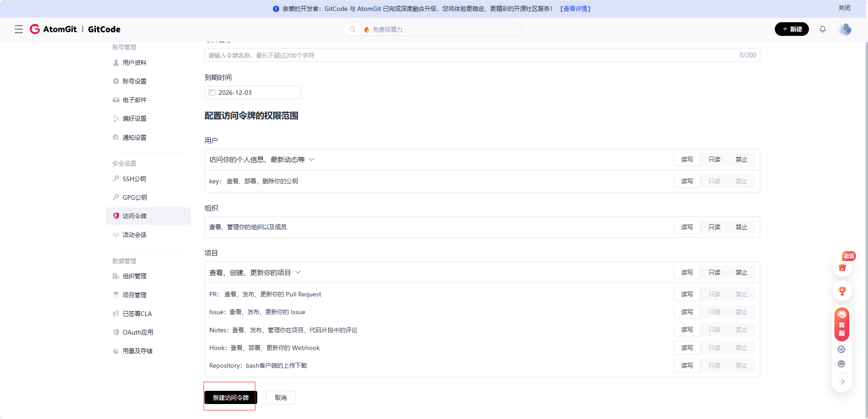Open the 活动会话 page

(134, 235)
